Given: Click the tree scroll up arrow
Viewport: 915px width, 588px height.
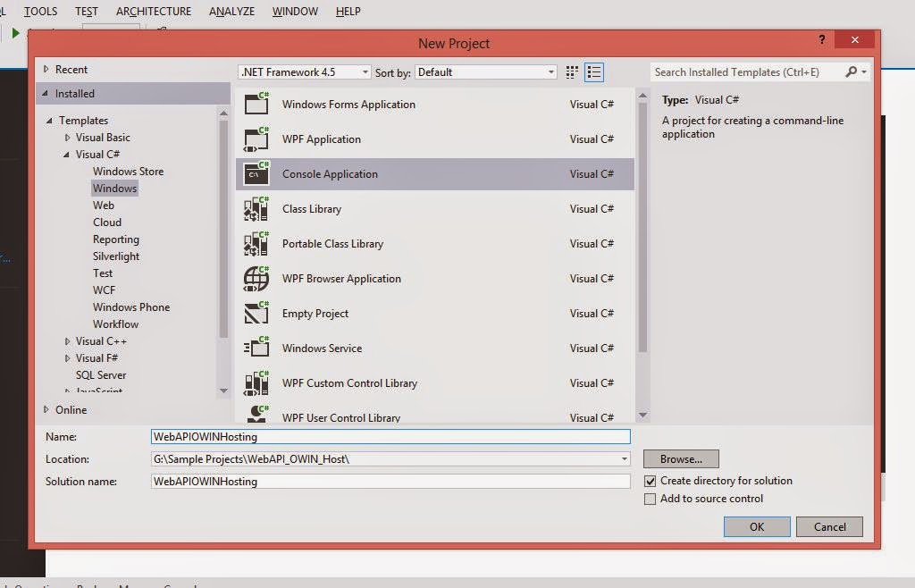Looking at the screenshot, I should point(223,113).
